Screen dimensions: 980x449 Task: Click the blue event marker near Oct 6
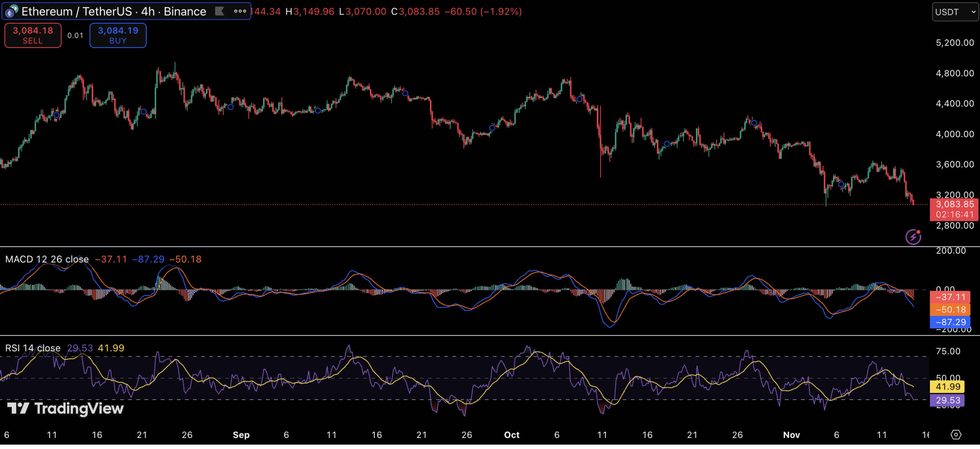pos(580,100)
